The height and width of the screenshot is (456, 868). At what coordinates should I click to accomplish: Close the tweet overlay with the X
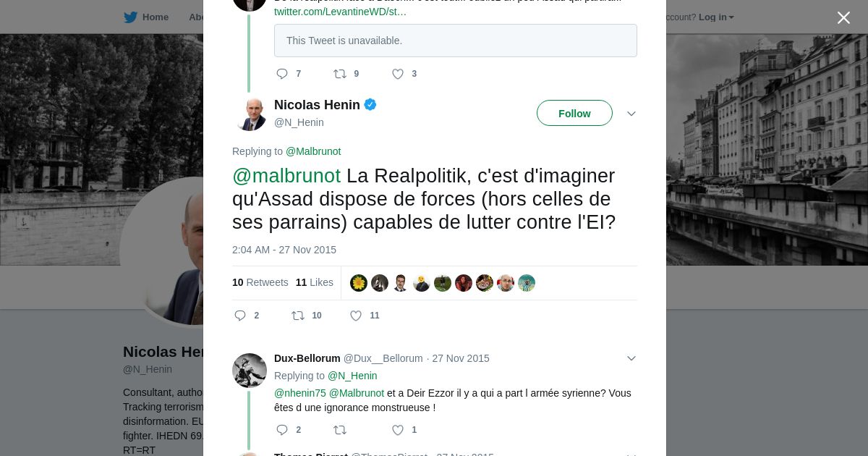843,17
